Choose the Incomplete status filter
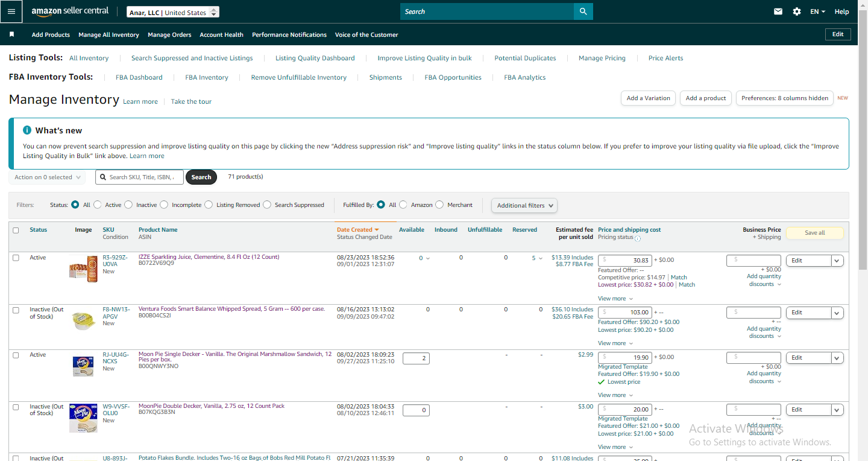The width and height of the screenshot is (868, 461). (x=164, y=205)
